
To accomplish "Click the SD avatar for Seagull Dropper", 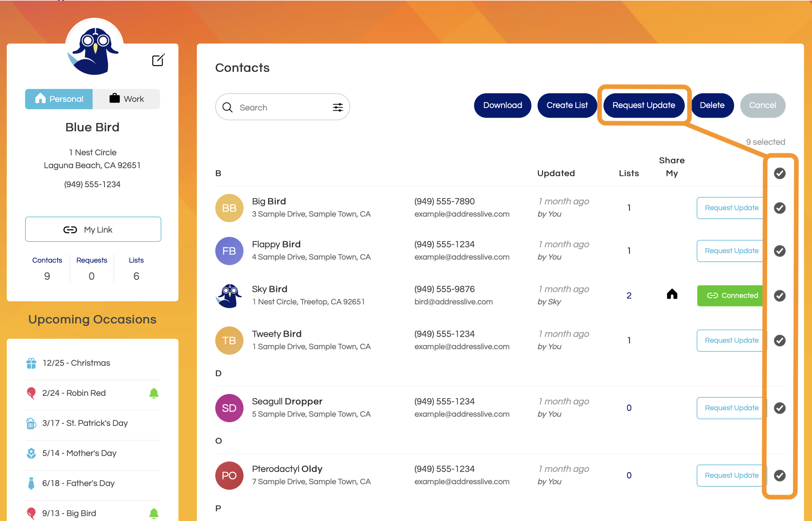I will point(229,408).
